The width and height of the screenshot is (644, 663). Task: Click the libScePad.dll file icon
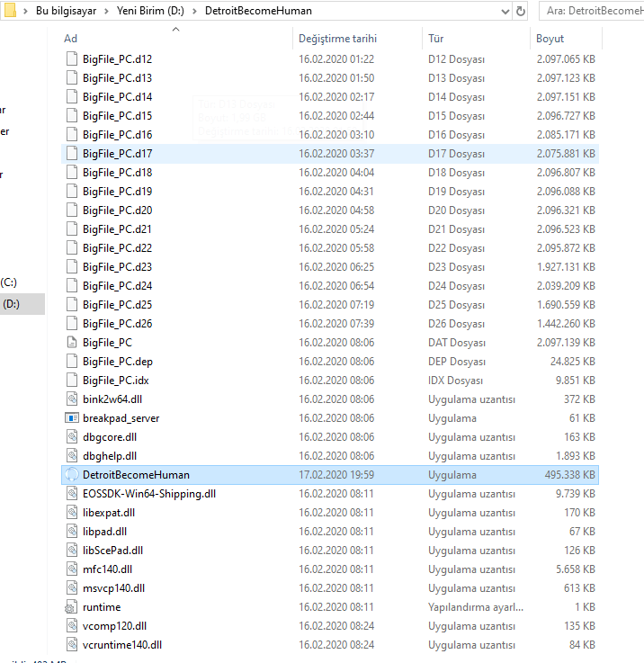72,551
